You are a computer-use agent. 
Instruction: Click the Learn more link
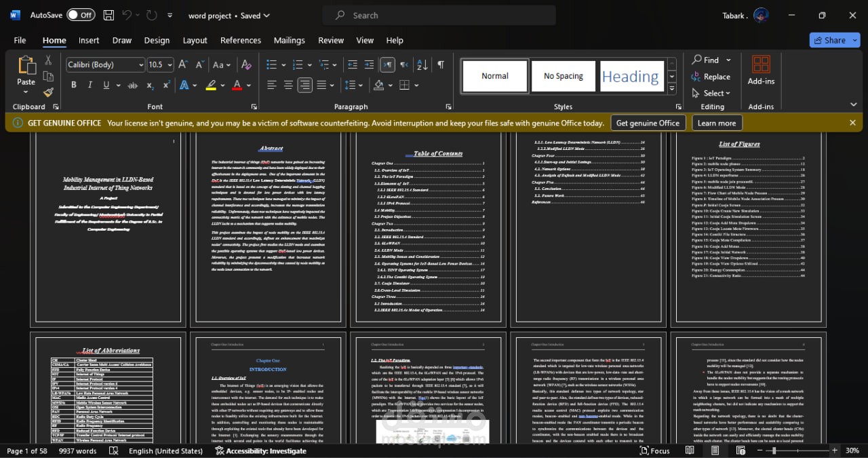pyautogui.click(x=716, y=123)
